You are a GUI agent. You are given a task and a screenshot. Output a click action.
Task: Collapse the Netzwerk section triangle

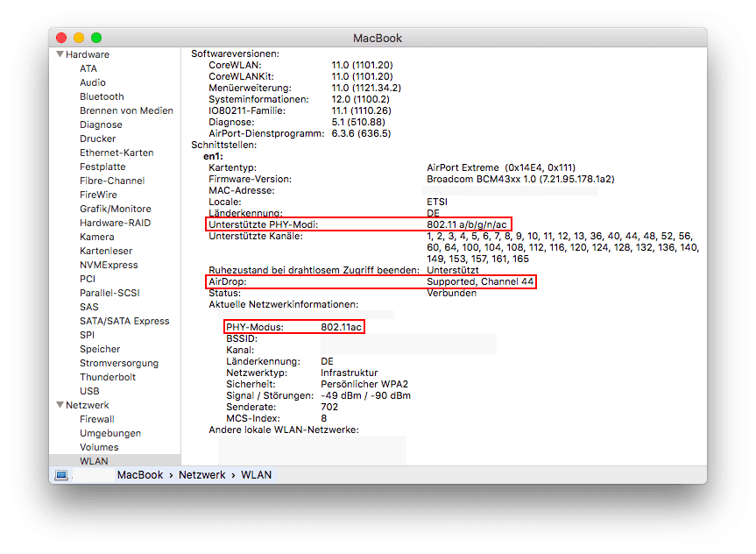[x=60, y=405]
